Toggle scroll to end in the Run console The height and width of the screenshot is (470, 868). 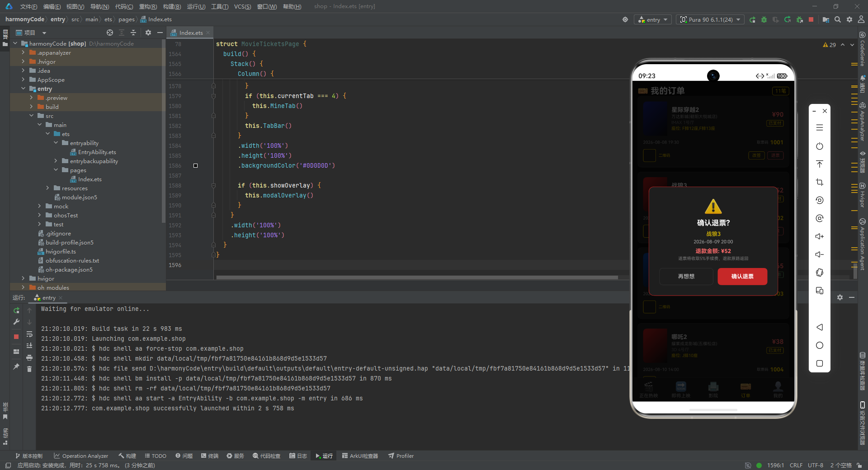pos(29,346)
